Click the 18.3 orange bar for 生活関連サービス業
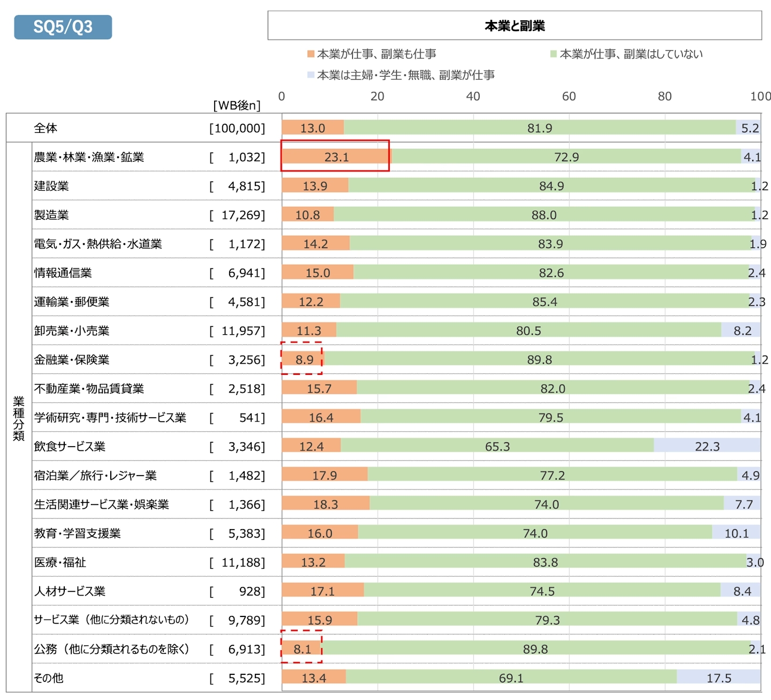This screenshot has width=771, height=700. 326,503
